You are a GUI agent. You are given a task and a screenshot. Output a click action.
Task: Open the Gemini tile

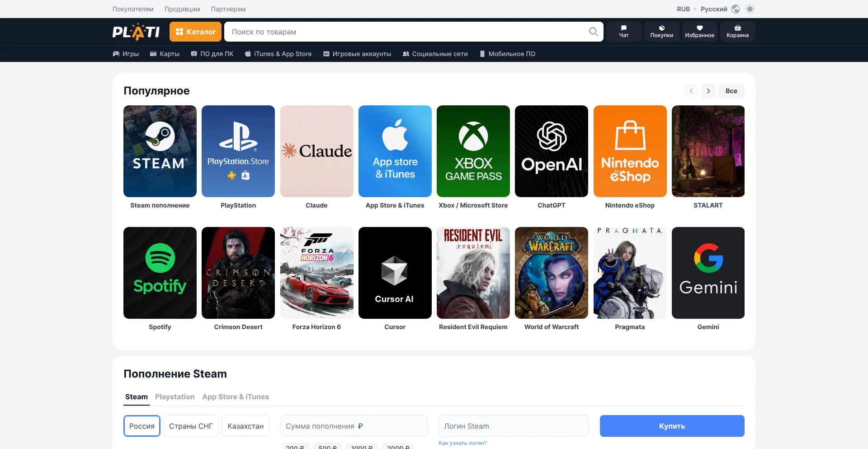click(x=708, y=273)
